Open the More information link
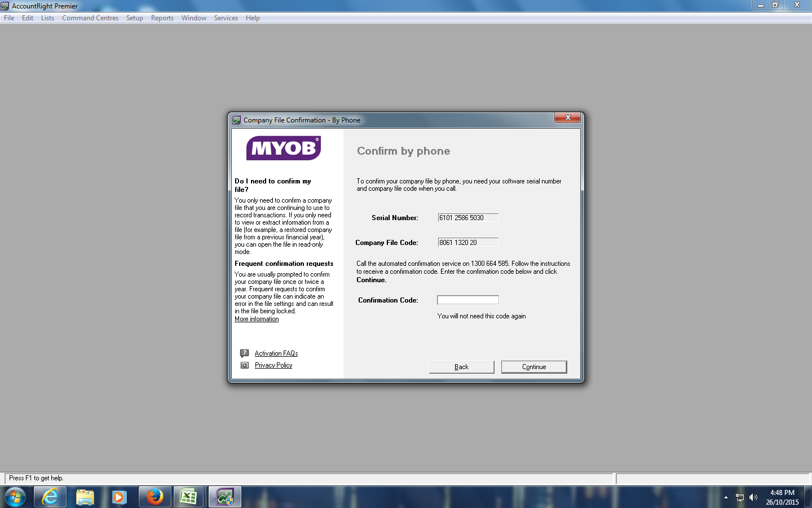Viewport: 812px width, 508px height. click(257, 319)
